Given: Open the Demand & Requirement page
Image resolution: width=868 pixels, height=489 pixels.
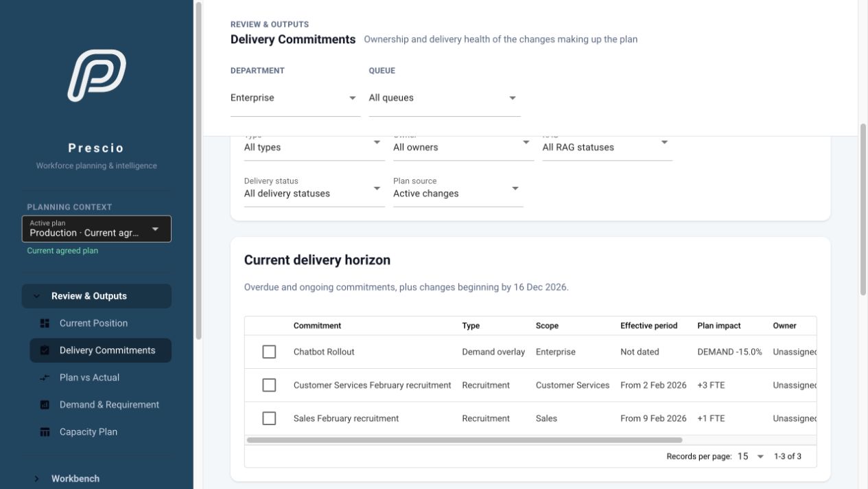Looking at the screenshot, I should (x=100, y=405).
